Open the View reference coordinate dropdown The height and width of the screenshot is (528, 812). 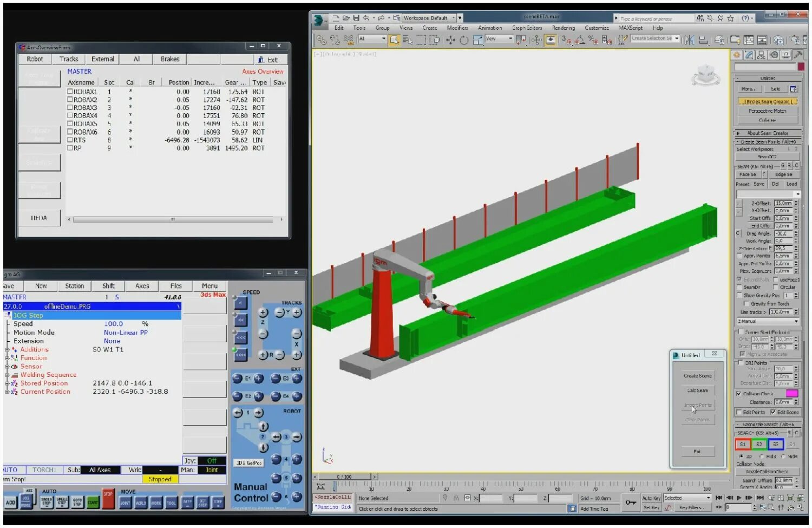pos(499,39)
